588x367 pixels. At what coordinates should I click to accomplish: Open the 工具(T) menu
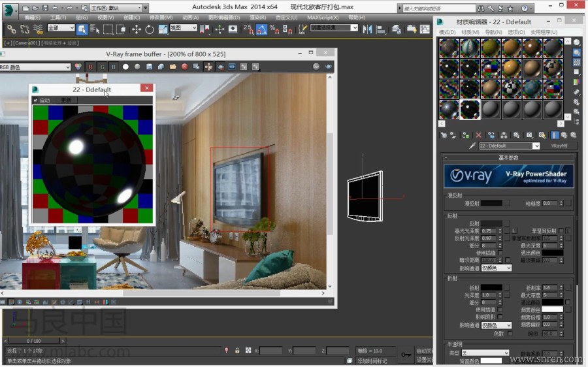coord(58,18)
